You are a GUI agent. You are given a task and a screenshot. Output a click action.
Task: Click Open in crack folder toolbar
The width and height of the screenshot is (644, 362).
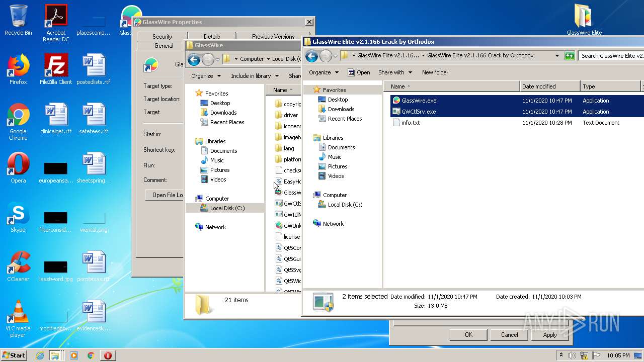359,72
